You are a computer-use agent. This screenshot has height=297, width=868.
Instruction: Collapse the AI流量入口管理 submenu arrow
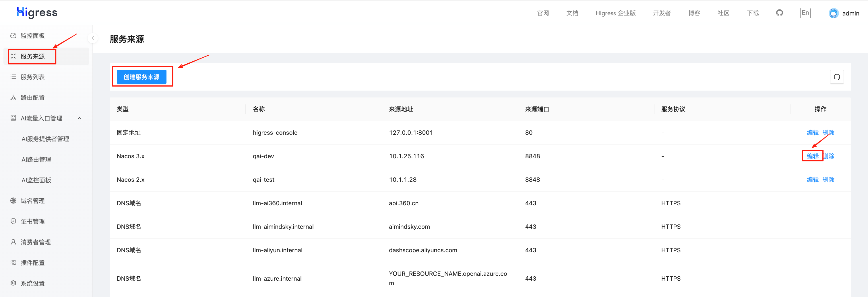tap(80, 118)
